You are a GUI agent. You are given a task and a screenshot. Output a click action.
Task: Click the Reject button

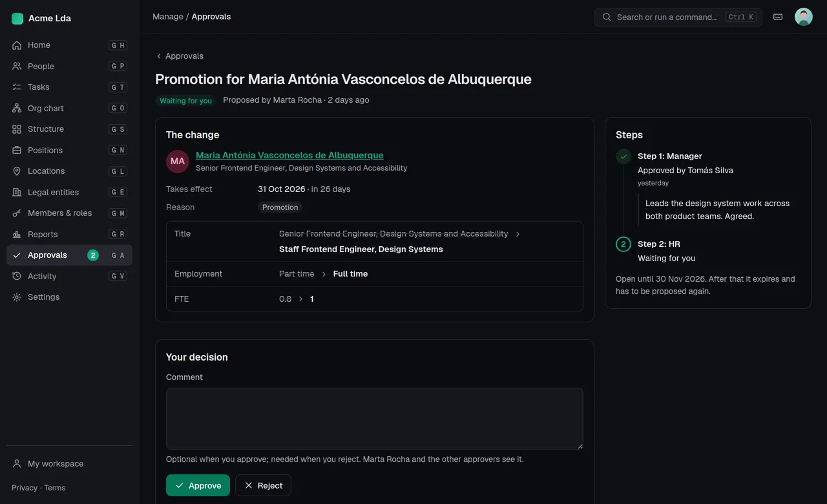point(263,485)
